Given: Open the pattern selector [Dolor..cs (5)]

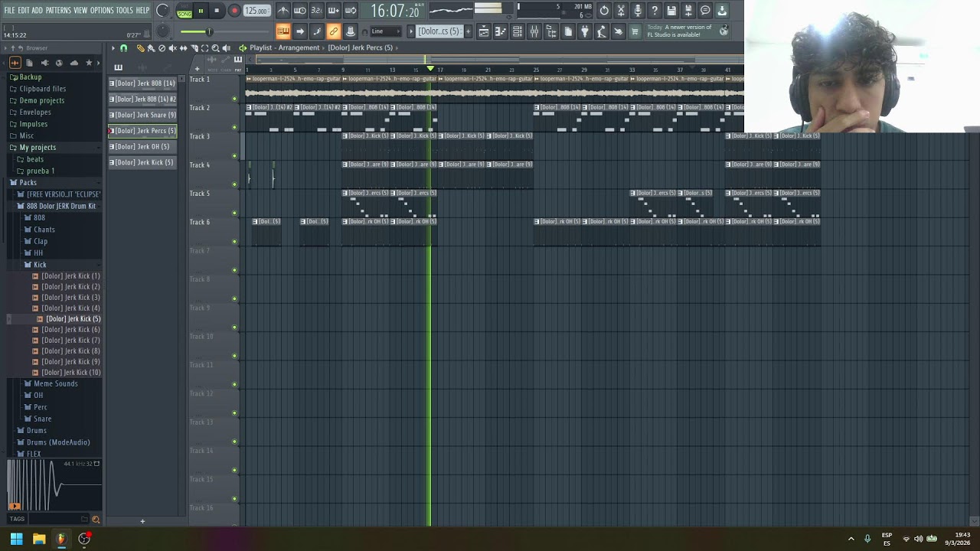Looking at the screenshot, I should click(x=439, y=31).
